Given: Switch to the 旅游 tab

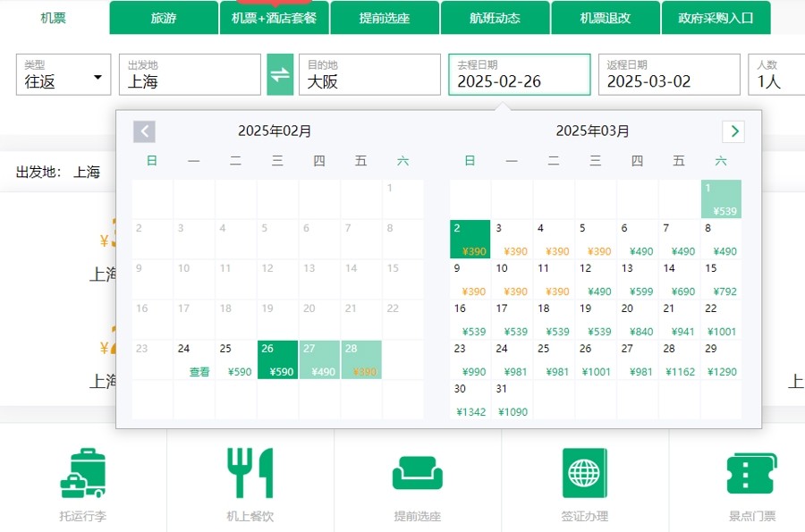Looking at the screenshot, I should pyautogui.click(x=164, y=18).
